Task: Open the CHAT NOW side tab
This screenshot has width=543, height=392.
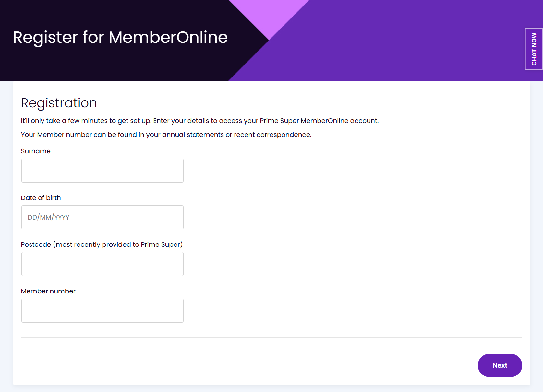Action: 534,49
